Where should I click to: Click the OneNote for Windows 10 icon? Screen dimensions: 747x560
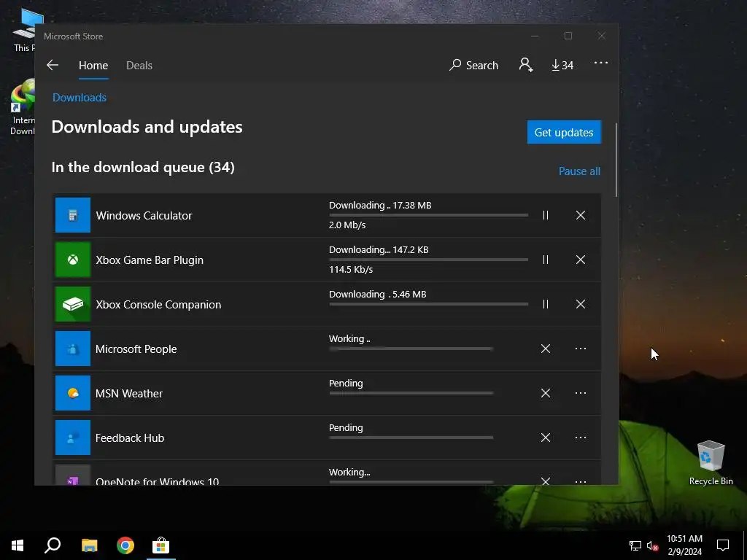(x=73, y=475)
